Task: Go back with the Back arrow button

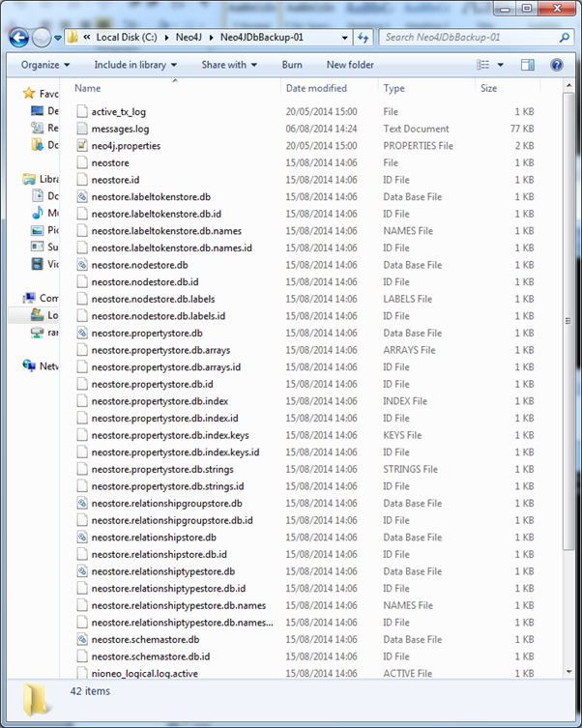Action: click(x=19, y=38)
